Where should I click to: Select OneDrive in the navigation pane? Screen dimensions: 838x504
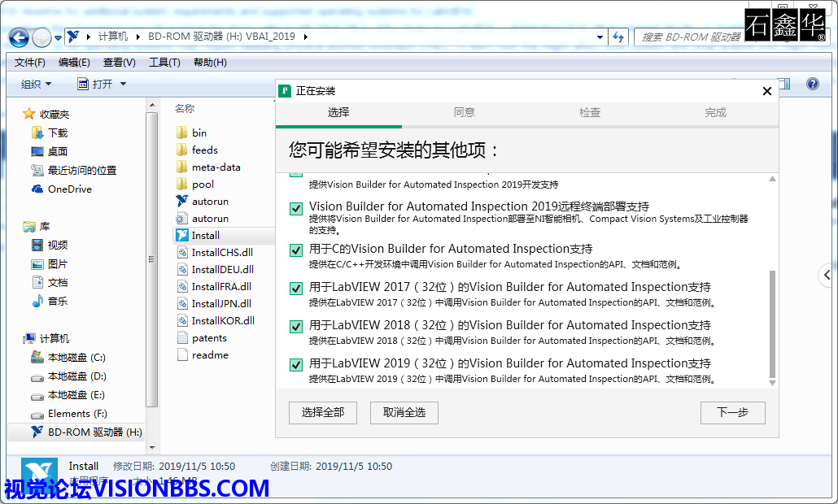[x=62, y=189]
